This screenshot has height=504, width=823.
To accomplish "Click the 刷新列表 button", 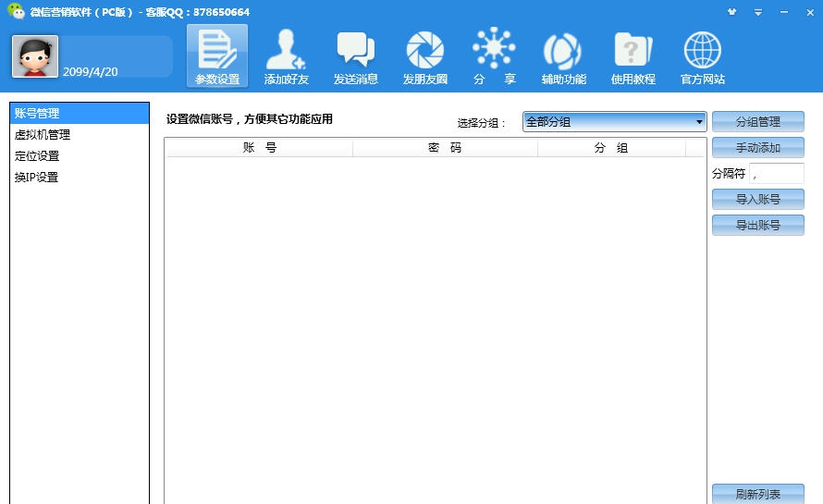I will click(x=758, y=494).
